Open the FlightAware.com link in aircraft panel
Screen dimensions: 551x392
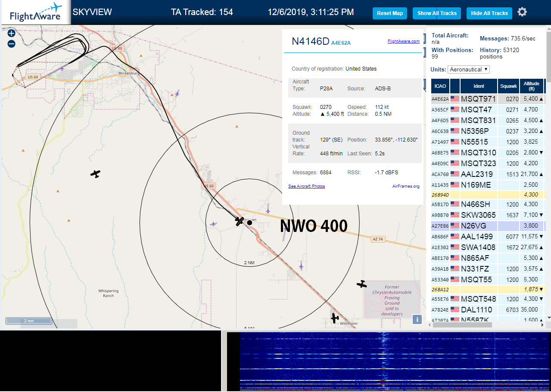pos(404,41)
